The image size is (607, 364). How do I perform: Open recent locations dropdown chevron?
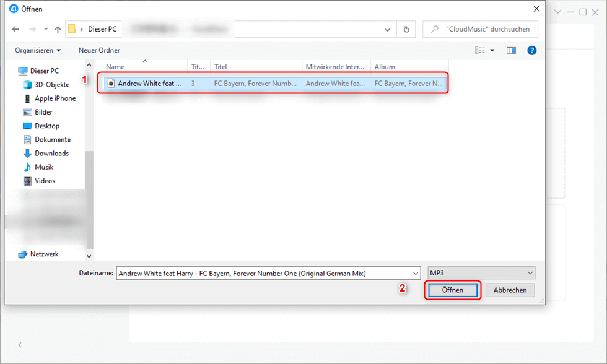pos(46,29)
